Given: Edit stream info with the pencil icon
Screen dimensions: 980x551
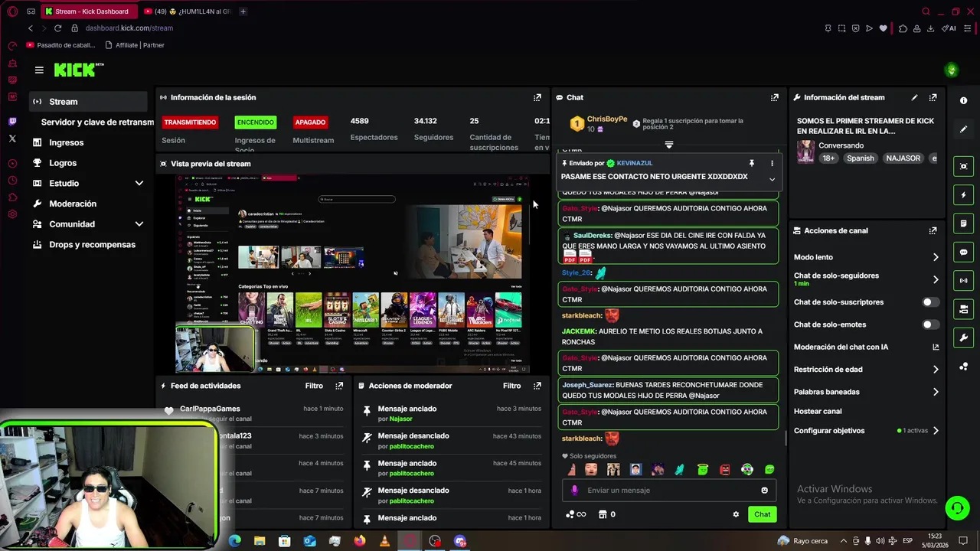Looking at the screenshot, I should coord(914,98).
